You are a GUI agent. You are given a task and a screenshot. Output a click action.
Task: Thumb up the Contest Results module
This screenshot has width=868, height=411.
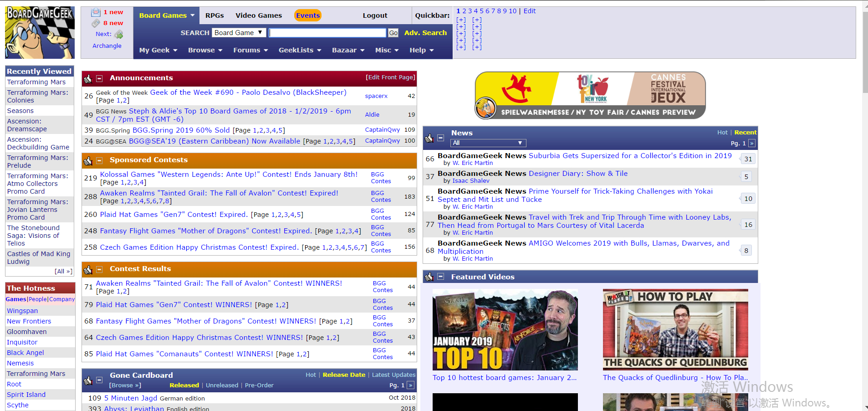[x=88, y=270]
